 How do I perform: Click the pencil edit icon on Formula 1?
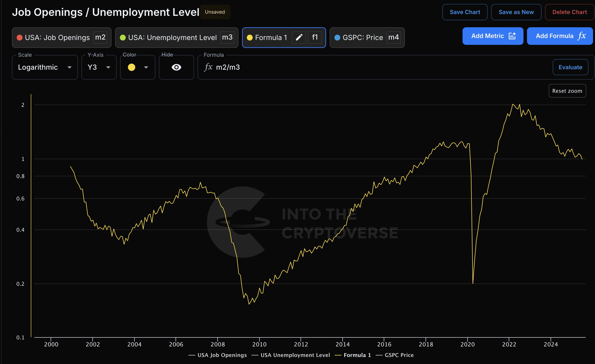pyautogui.click(x=299, y=37)
